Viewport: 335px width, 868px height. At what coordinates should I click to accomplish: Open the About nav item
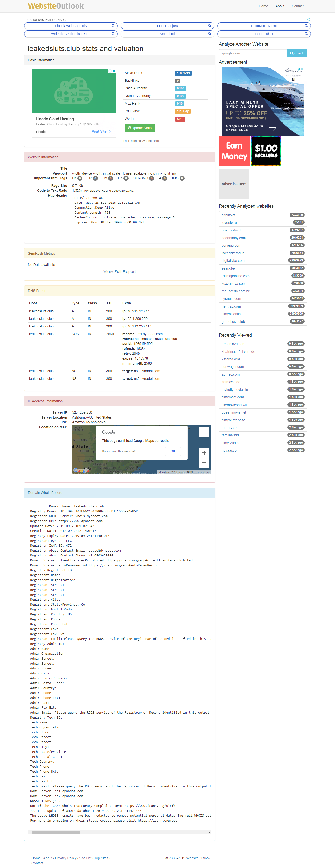[x=280, y=6]
